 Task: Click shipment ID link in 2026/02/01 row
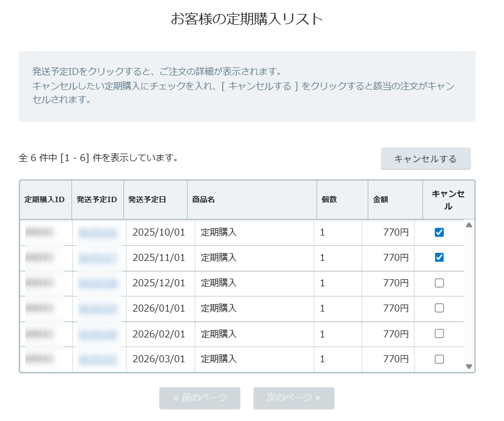pyautogui.click(x=97, y=334)
